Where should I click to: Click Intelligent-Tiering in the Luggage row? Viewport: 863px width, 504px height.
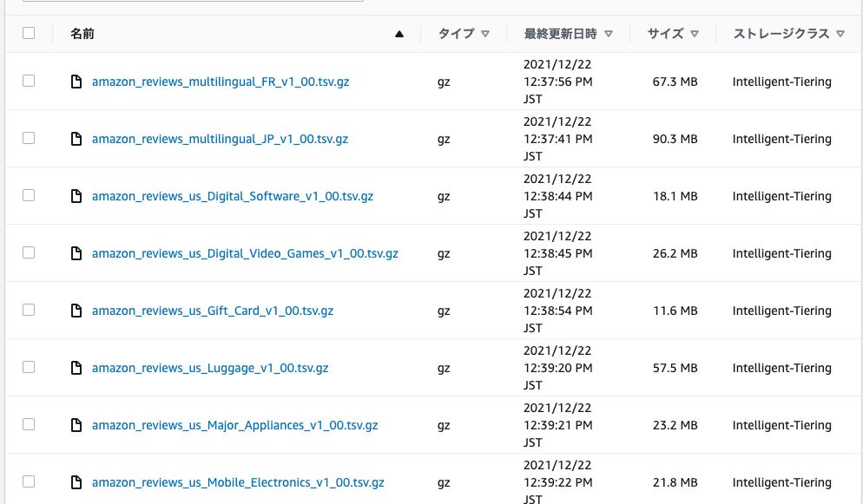[x=781, y=368]
